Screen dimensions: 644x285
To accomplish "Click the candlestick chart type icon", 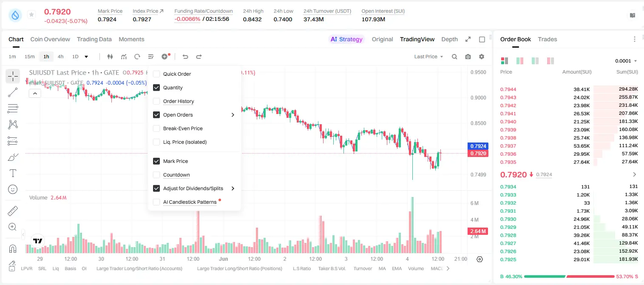I will (x=110, y=57).
